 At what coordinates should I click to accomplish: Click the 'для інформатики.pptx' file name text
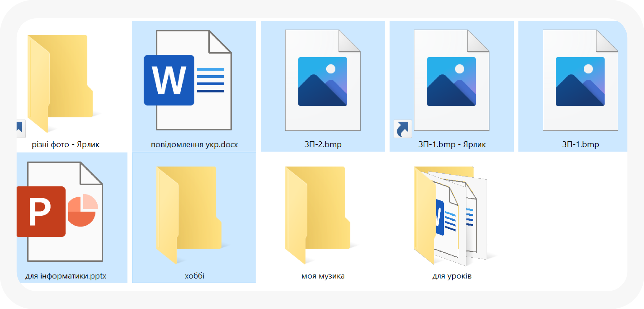[66, 276]
